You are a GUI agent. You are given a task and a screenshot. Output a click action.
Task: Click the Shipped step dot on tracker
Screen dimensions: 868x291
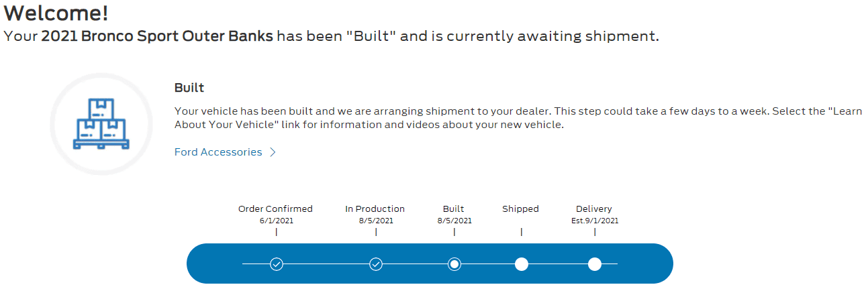coord(521,264)
